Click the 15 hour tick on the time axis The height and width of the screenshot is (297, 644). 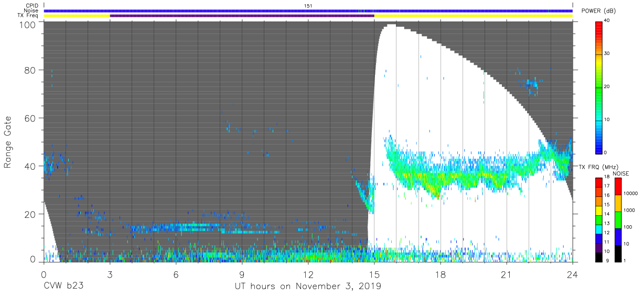click(x=374, y=274)
